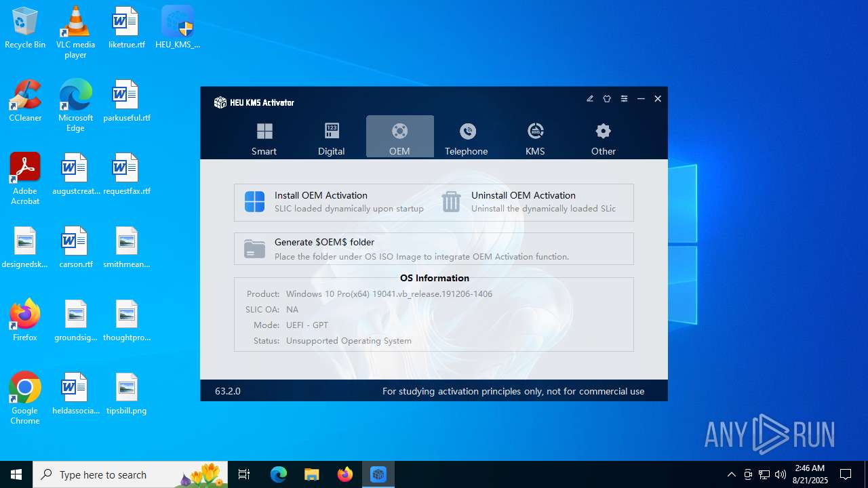Open the settings menu icon in title bar
This screenshot has width=868, height=488.
point(624,99)
